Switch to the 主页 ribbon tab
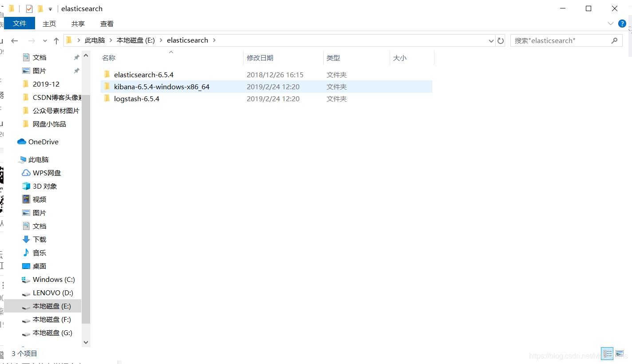The height and width of the screenshot is (364, 632). click(x=49, y=24)
